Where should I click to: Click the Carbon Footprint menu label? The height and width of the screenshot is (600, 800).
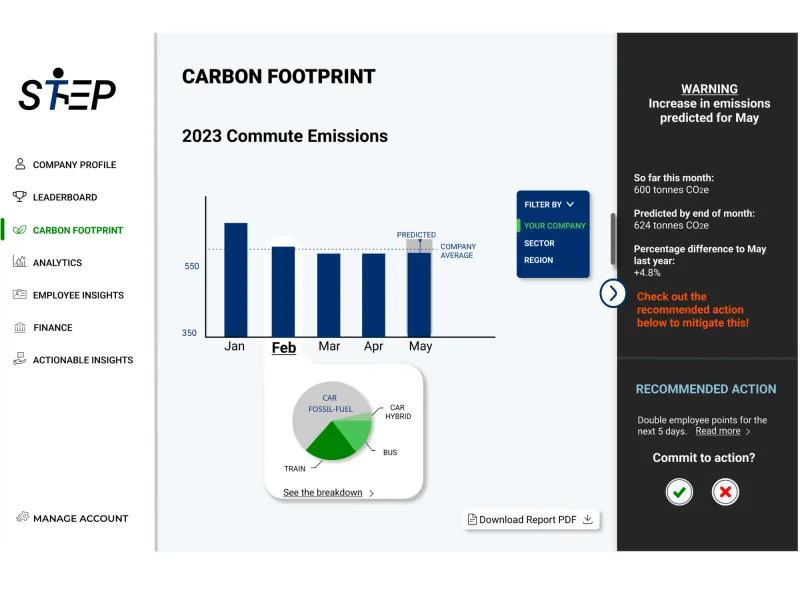78,230
